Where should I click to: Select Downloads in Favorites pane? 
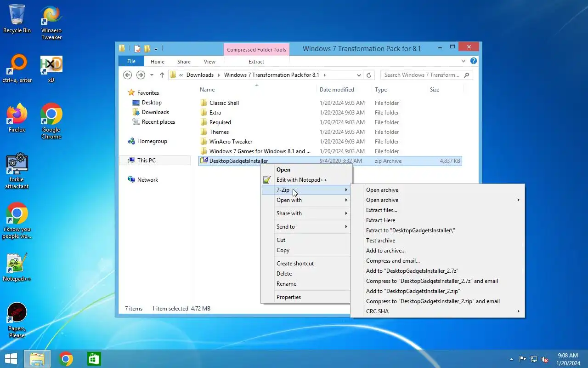[x=155, y=112]
